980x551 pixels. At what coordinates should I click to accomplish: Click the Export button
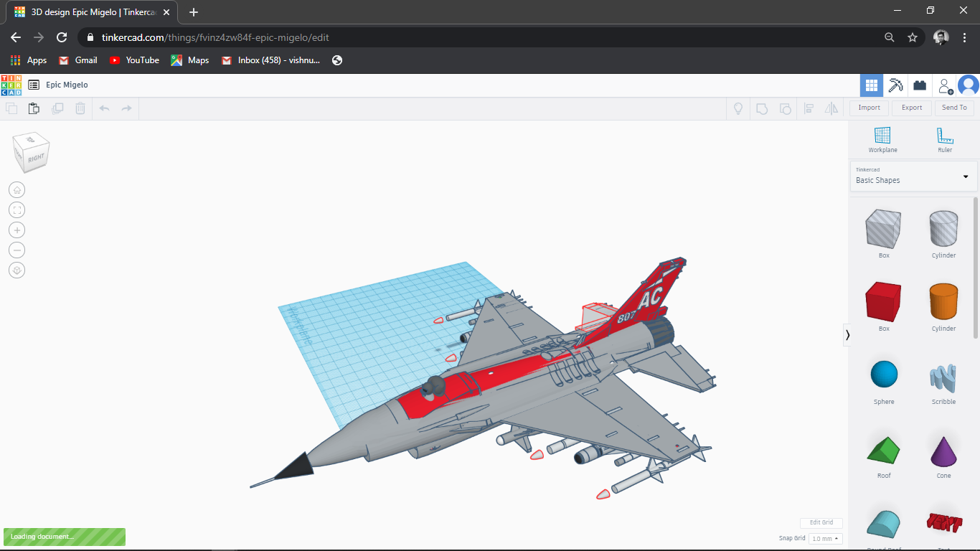911,108
